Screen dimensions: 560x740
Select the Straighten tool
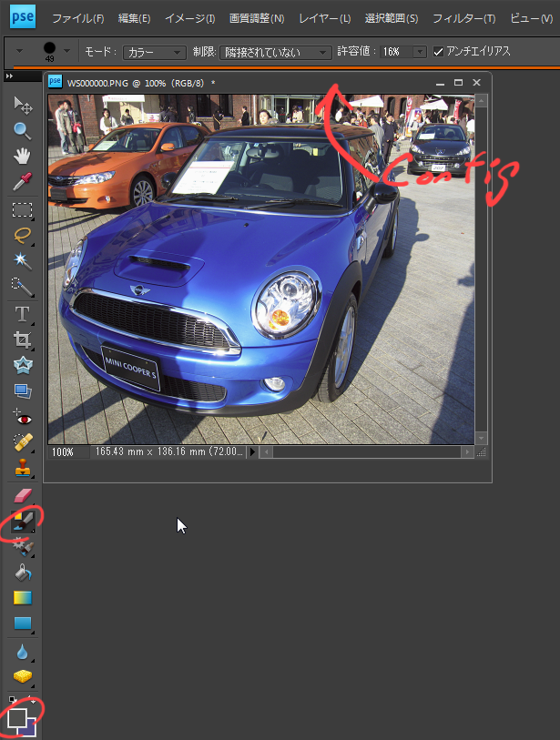pyautogui.click(x=22, y=390)
